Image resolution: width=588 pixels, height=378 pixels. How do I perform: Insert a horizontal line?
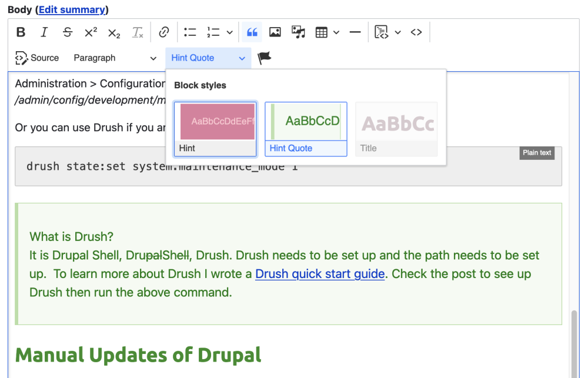[355, 32]
